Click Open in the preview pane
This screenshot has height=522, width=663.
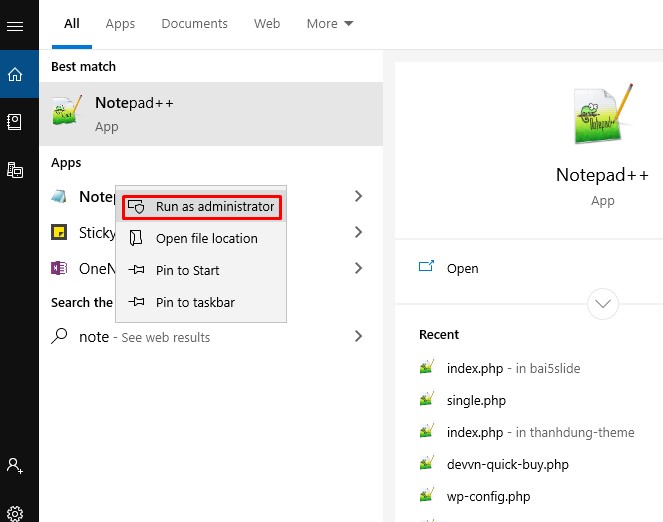tap(462, 268)
